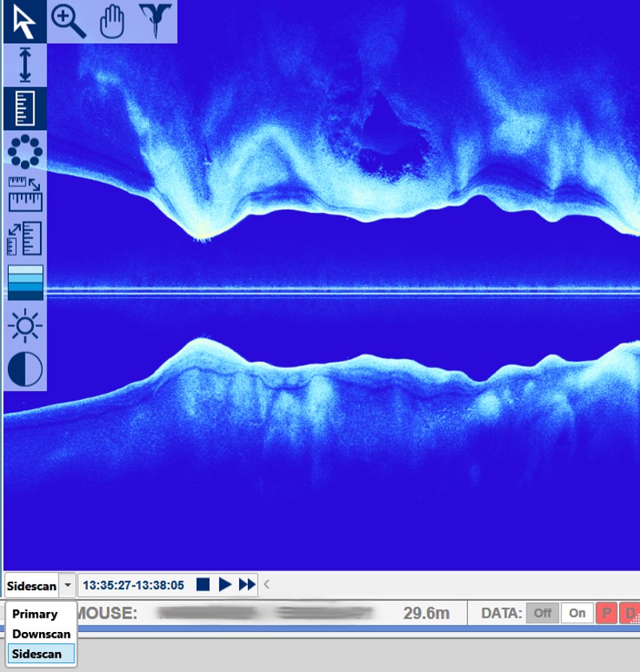Choose the hand pan tool
The image size is (640, 672).
coord(111,22)
